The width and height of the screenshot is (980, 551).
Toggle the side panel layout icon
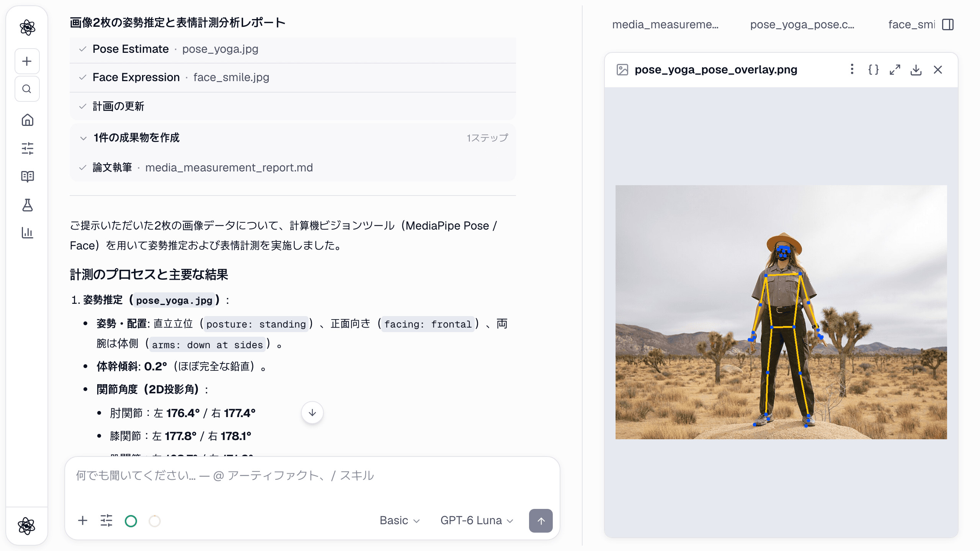(x=948, y=24)
